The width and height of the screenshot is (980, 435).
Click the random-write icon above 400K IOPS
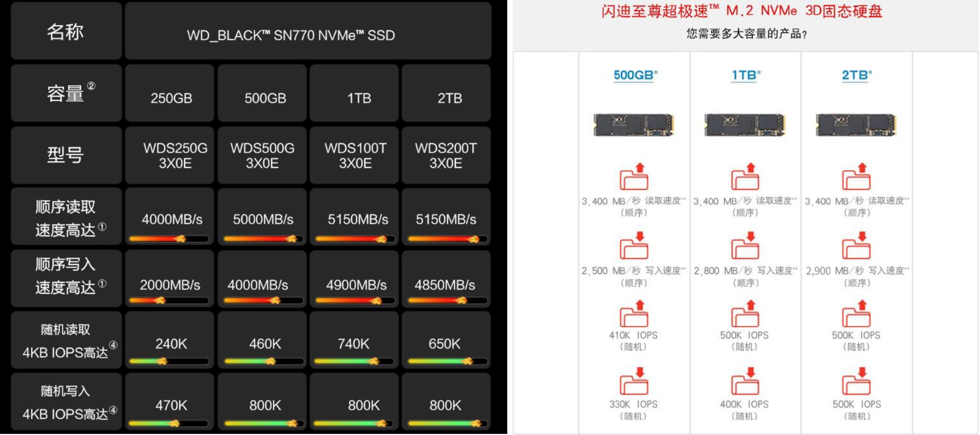pyautogui.click(x=746, y=381)
